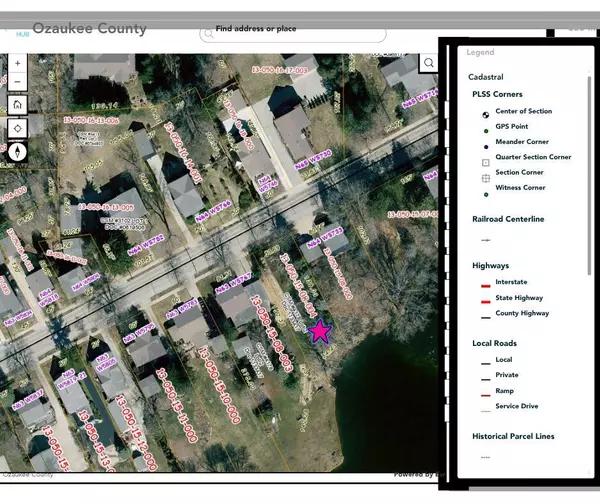This screenshot has width=600, height=502.
Task: Select the Legend panel header
Action: pyautogui.click(x=480, y=52)
